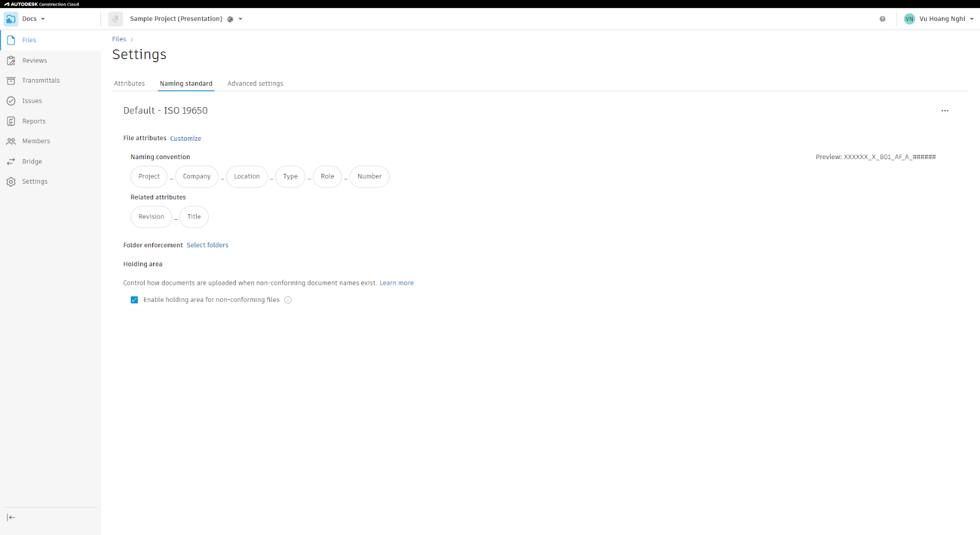Image resolution: width=980 pixels, height=535 pixels.
Task: Click the Location naming convention chip
Action: coord(247,177)
